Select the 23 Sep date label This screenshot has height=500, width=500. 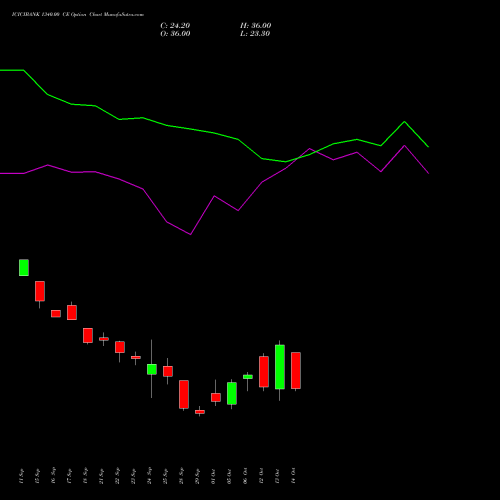[133, 476]
